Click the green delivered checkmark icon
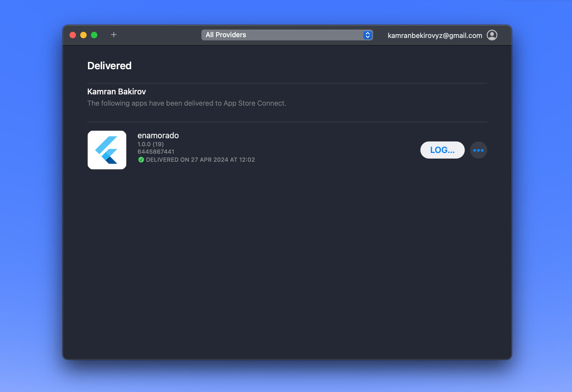Viewport: 572px width, 392px height. 141,160
